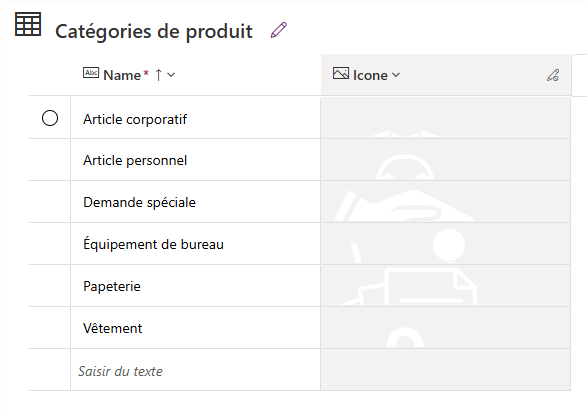
Task: Open the Demande spéciale icon image cell
Action: point(445,202)
